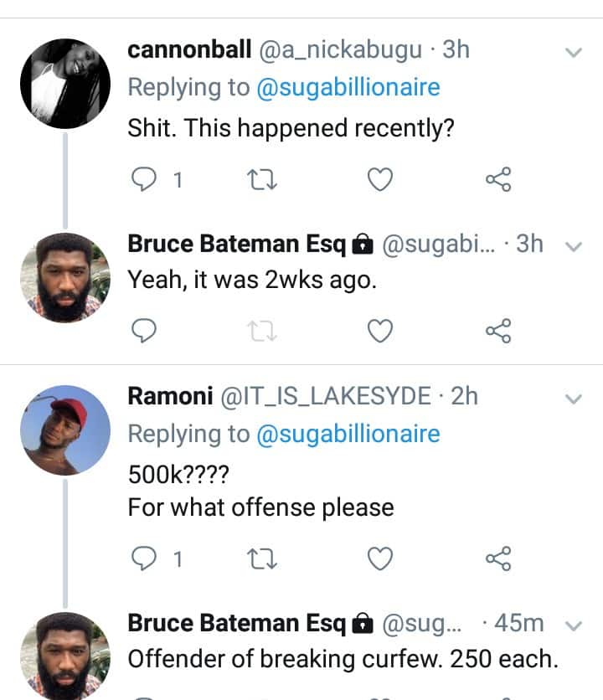Retweet cannonball's tweet
This screenshot has height=700, width=603.
(x=262, y=178)
